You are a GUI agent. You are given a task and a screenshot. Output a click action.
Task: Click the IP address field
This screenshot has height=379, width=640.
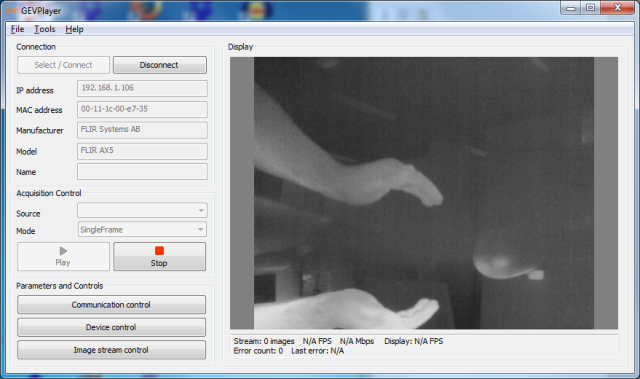(142, 88)
